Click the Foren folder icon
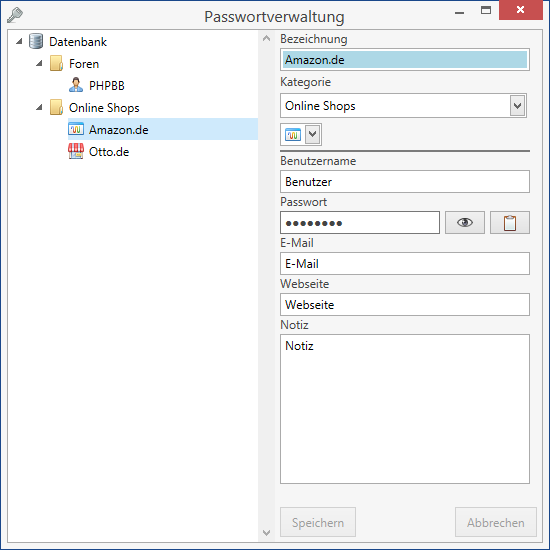 click(56, 63)
